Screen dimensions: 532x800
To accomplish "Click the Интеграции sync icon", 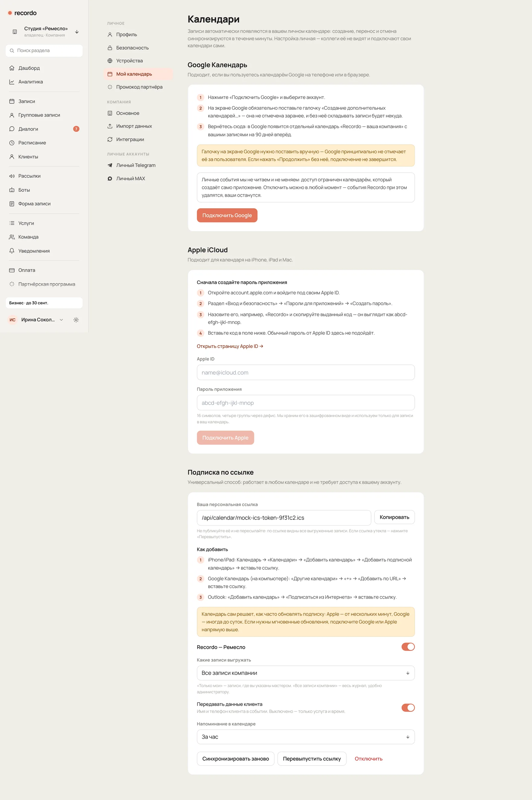I will point(110,139).
